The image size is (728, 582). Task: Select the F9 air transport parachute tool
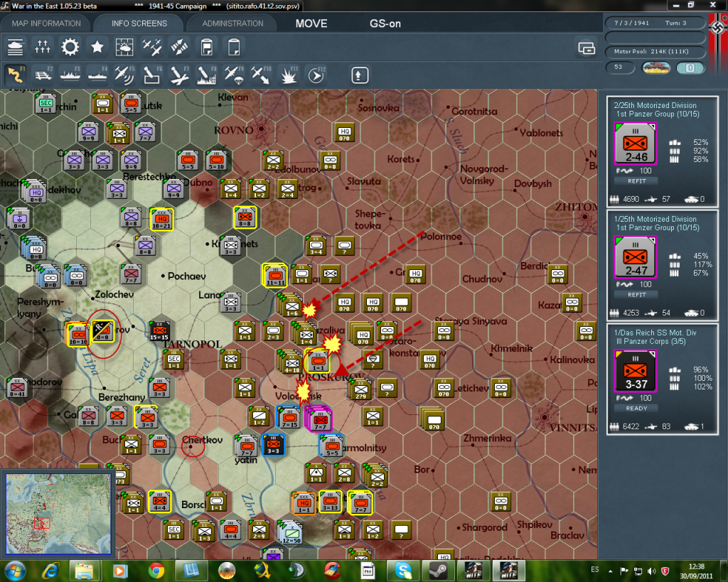(233, 75)
